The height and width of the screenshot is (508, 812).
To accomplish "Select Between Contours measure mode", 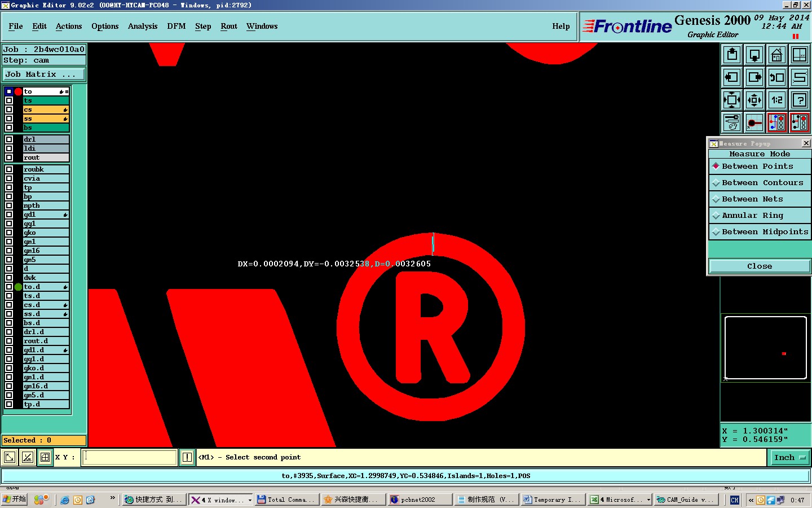I will point(760,183).
